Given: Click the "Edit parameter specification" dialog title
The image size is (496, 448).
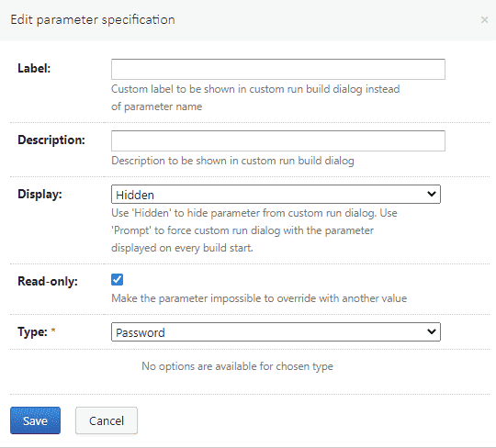Looking at the screenshot, I should click(x=93, y=20).
